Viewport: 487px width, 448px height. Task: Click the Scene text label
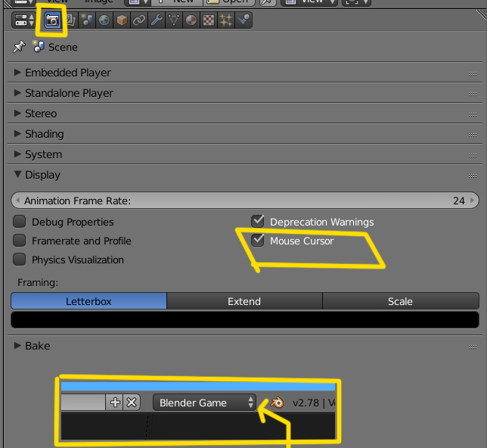(x=63, y=47)
